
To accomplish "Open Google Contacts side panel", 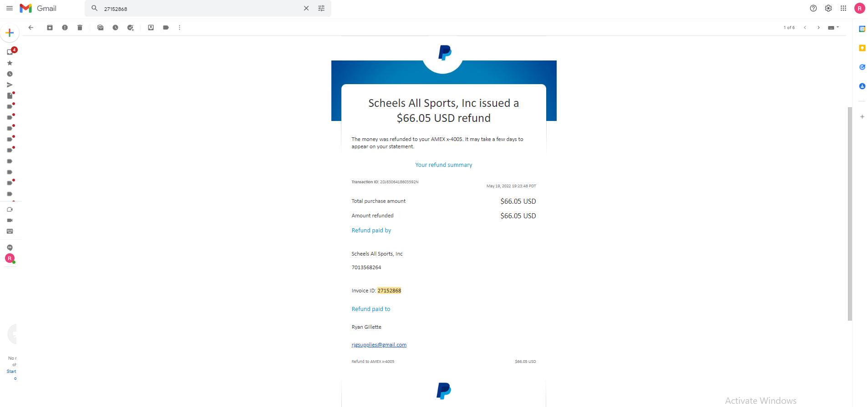I will click(862, 86).
